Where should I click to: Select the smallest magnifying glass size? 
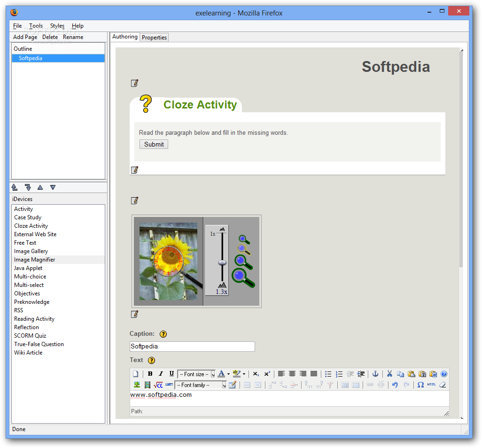click(244, 239)
